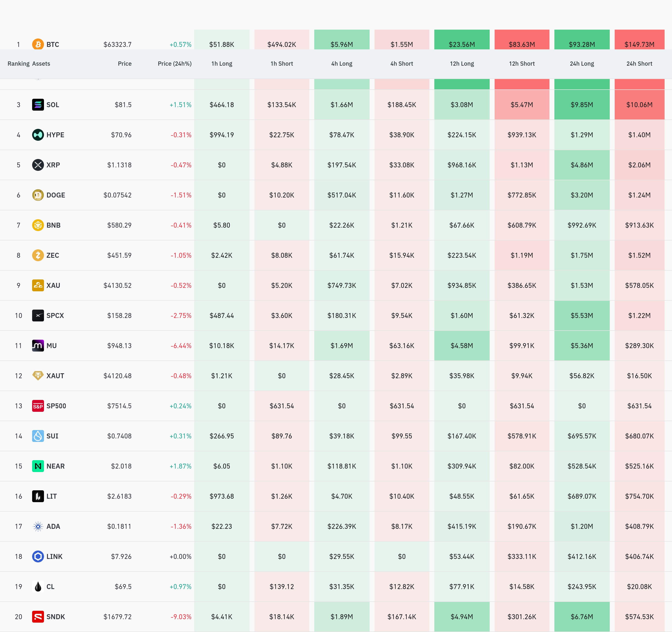Open the SPCX asset name link

pyautogui.click(x=55, y=316)
